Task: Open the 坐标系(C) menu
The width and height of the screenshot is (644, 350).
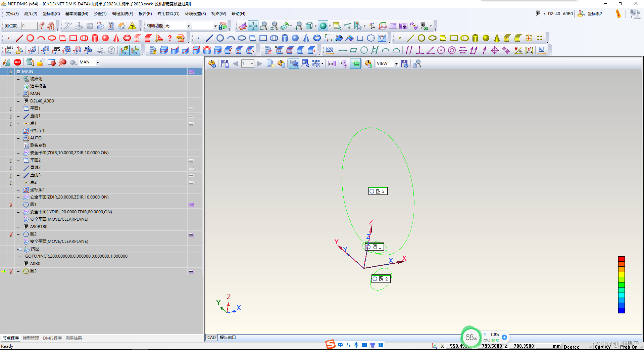Action: pos(51,14)
